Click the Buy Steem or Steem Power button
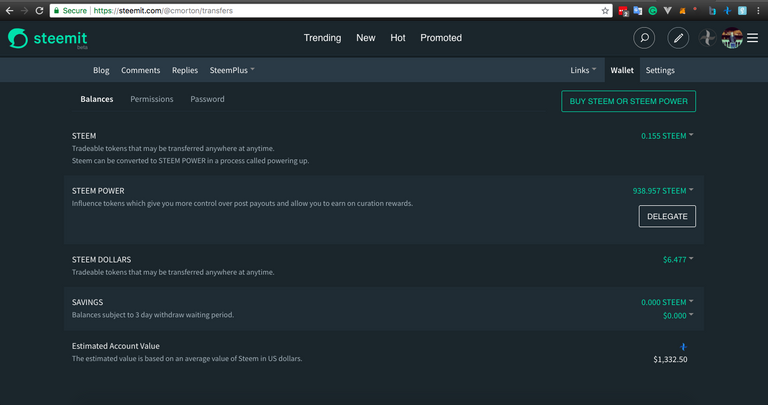 (x=628, y=101)
